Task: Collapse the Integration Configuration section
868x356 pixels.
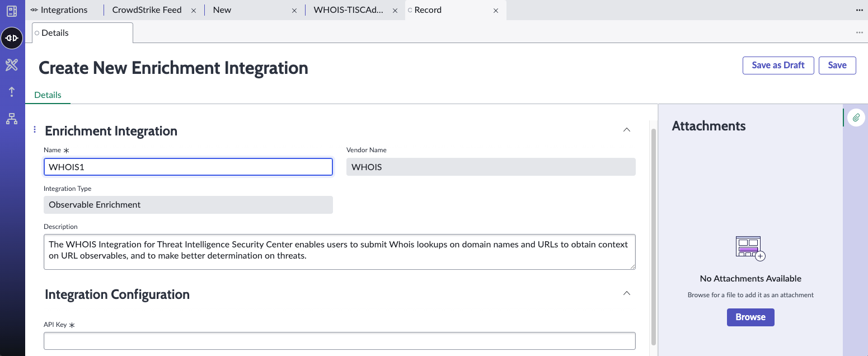Action: point(627,293)
